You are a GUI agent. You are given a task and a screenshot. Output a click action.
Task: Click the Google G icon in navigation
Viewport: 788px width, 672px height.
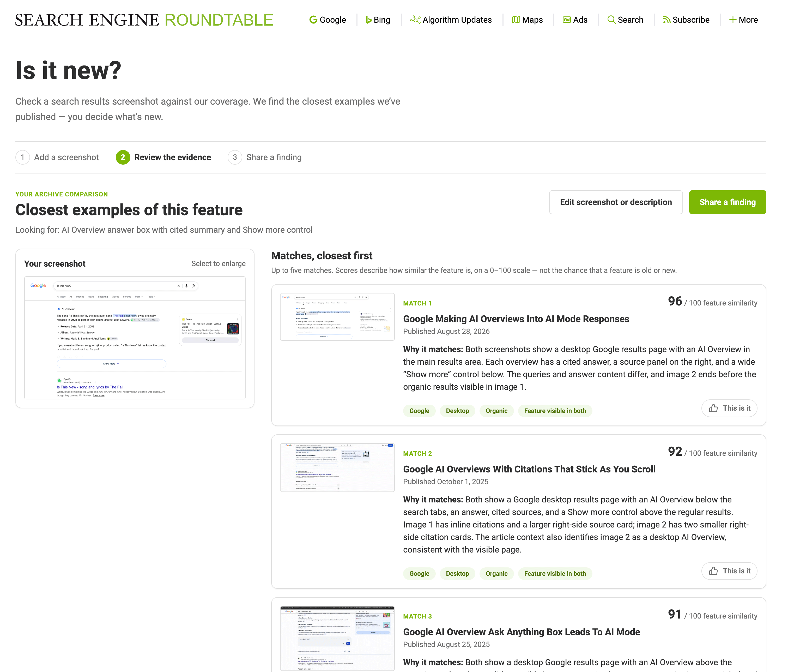pyautogui.click(x=313, y=20)
